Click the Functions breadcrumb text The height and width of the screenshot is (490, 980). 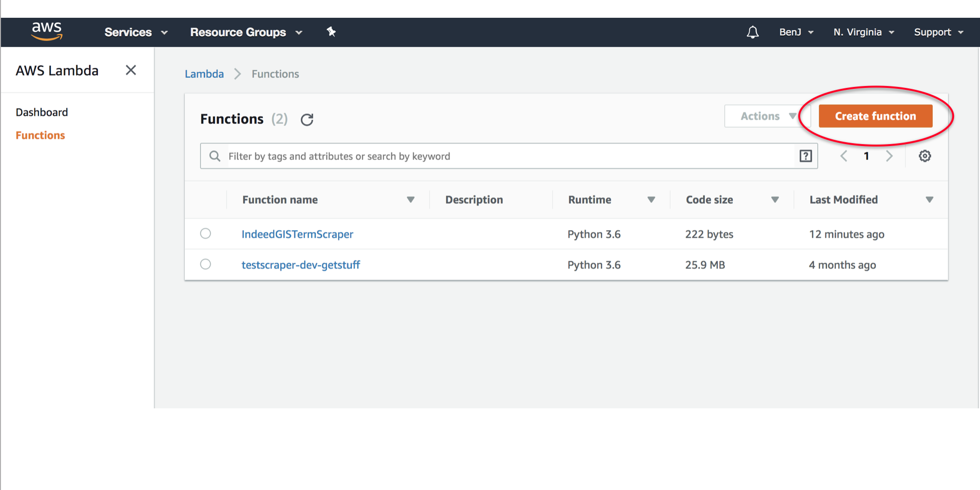tap(275, 74)
